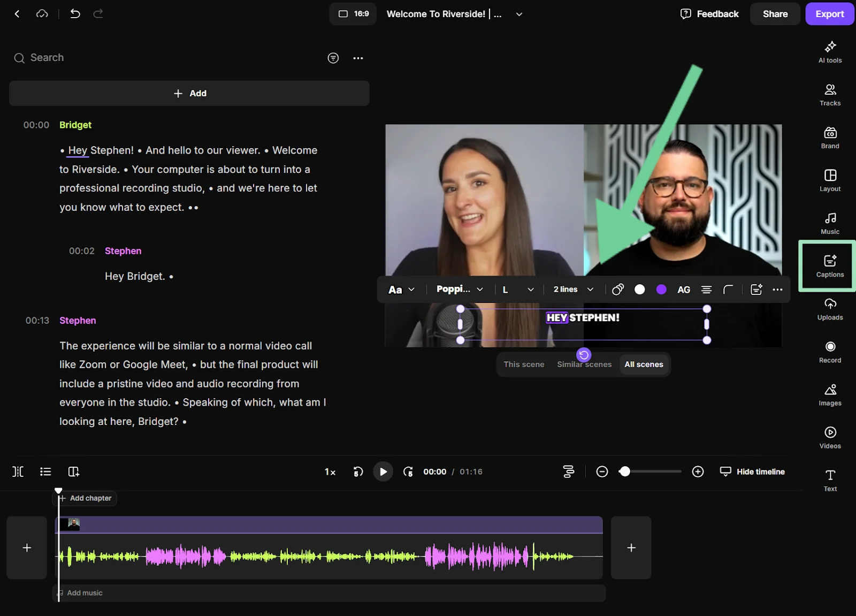Screen dimensions: 856x616
Task: Open the L size dropdown
Action: 518,290
